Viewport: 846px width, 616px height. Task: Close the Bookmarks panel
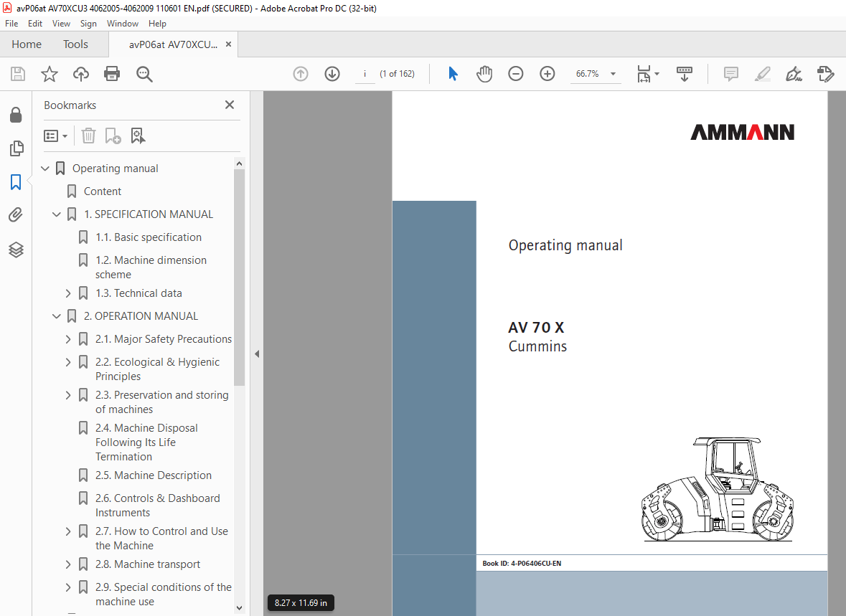pyautogui.click(x=230, y=105)
